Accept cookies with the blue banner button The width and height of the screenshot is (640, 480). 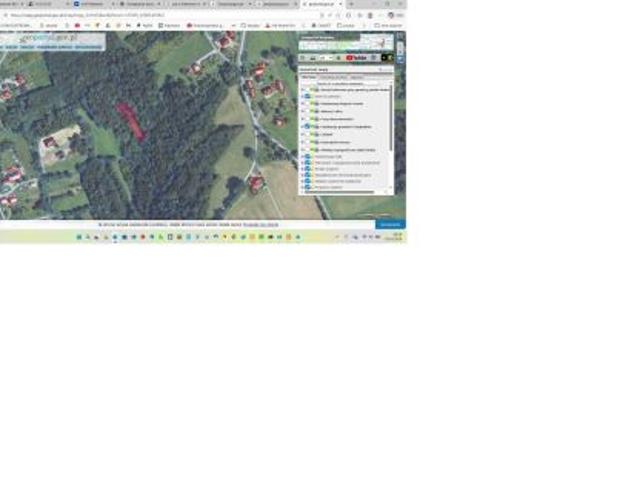[x=390, y=224]
